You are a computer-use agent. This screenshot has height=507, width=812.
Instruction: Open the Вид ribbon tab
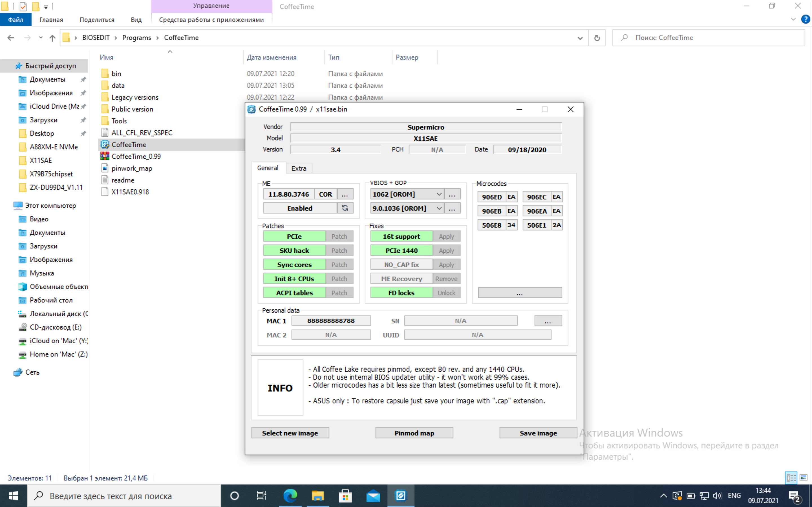tap(136, 20)
